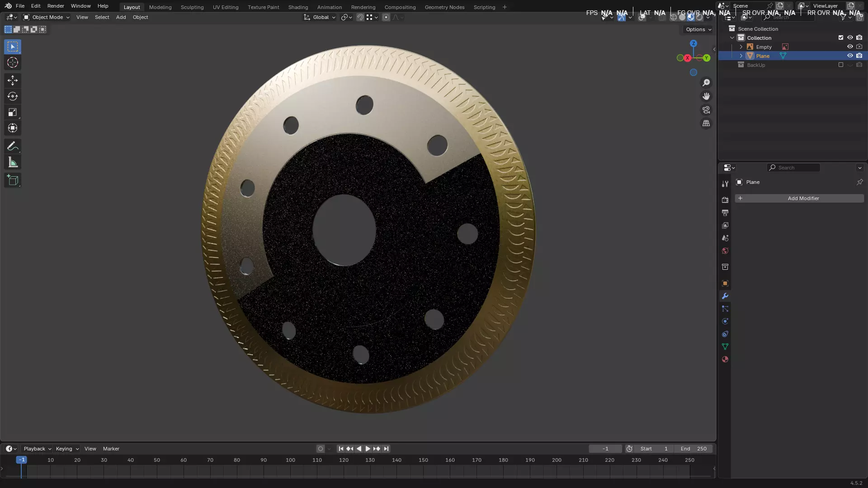This screenshot has height=488, width=868.
Task: Open the timeline Marker menu
Action: (x=111, y=449)
